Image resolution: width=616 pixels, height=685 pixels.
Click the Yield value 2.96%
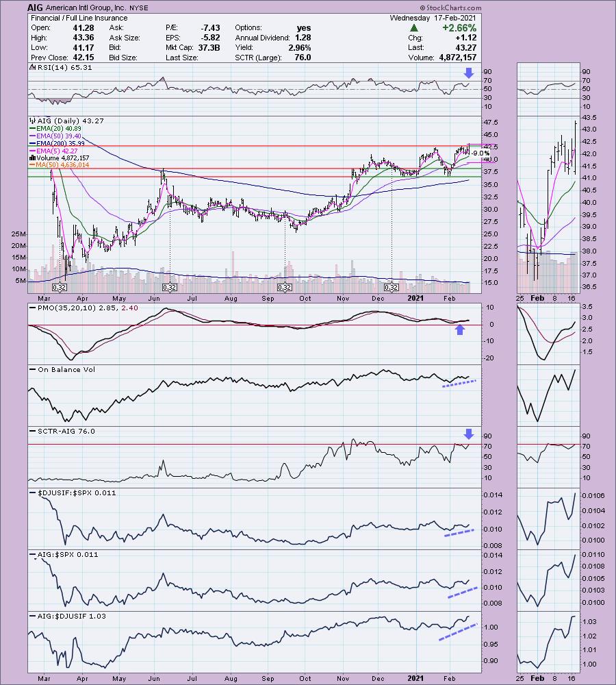300,47
